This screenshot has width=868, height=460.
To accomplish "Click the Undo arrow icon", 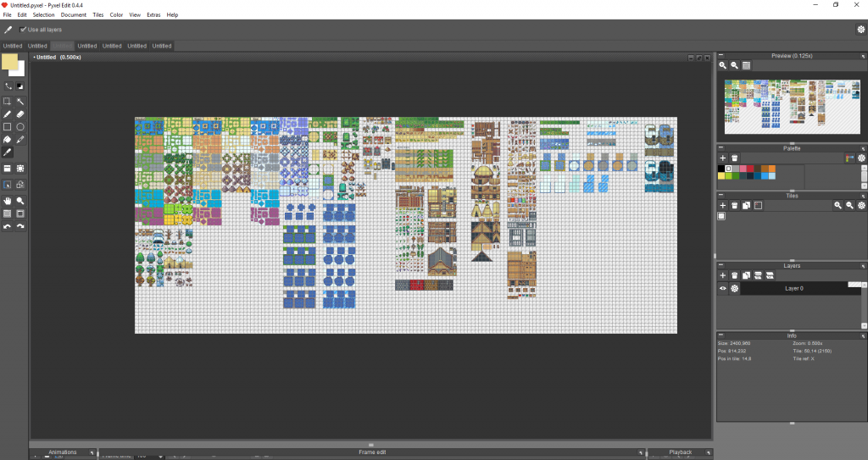I will [7, 226].
